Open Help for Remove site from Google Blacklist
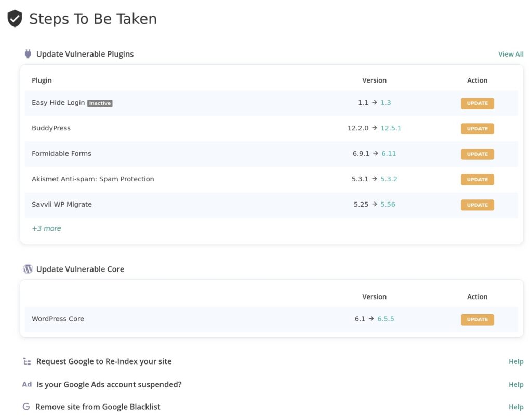This screenshot has height=418, width=532. coord(516,407)
